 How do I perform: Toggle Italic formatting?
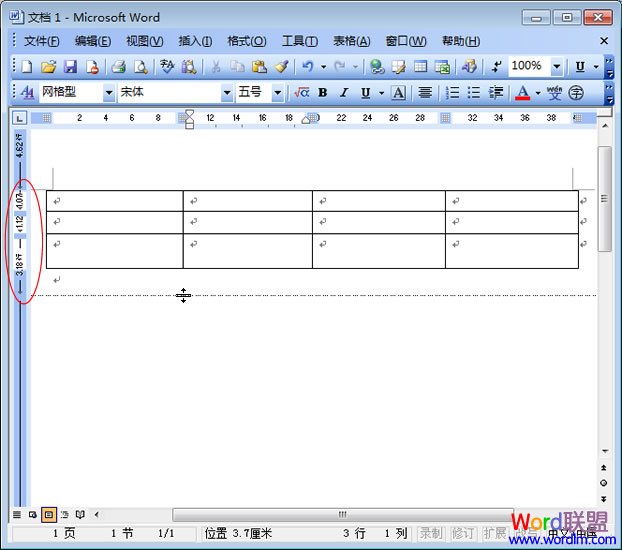coord(344,93)
